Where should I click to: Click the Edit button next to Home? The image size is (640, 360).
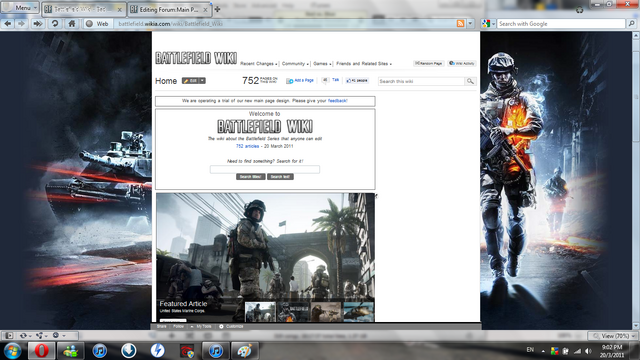click(x=190, y=81)
